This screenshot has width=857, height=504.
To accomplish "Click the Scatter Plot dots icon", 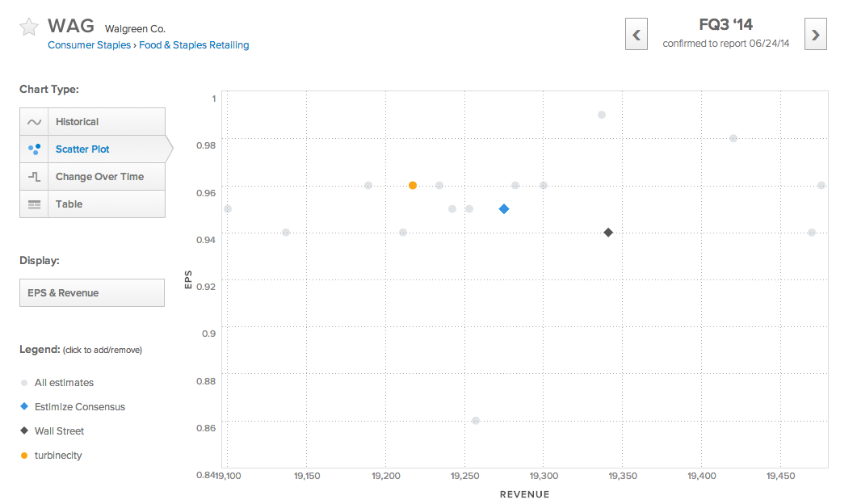I will pyautogui.click(x=35, y=149).
